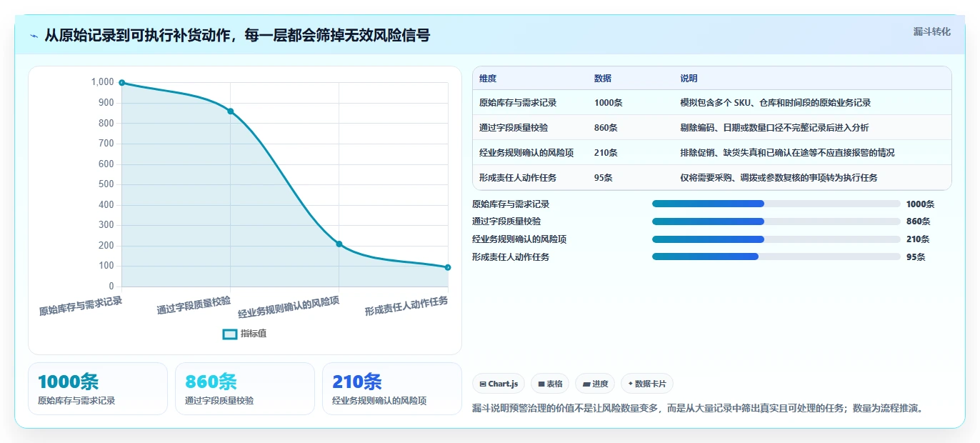The height and width of the screenshot is (443, 980).
Task: Open the 1000条 data card
Action: [x=98, y=389]
